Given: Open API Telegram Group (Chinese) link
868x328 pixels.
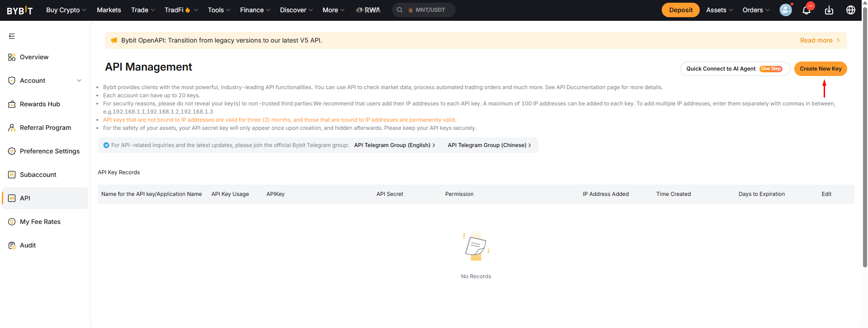Looking at the screenshot, I should click(489, 145).
